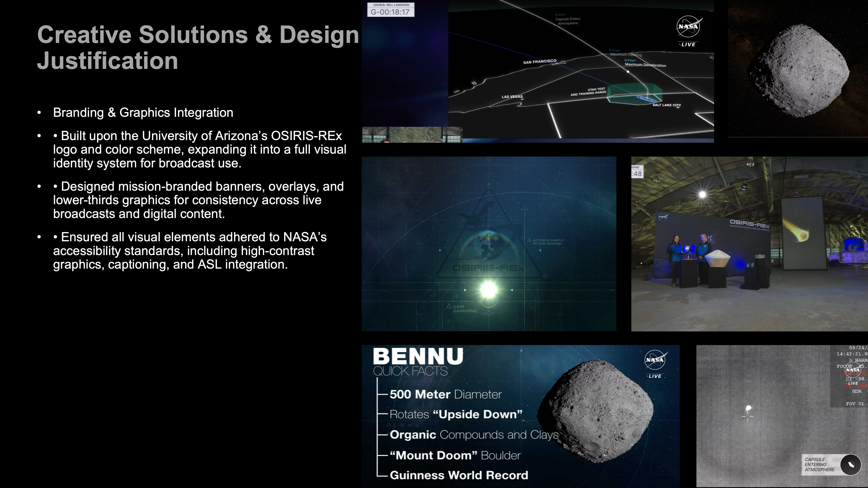Select the hangar stage image with presenters
The height and width of the screenshot is (488, 868).
(x=749, y=244)
